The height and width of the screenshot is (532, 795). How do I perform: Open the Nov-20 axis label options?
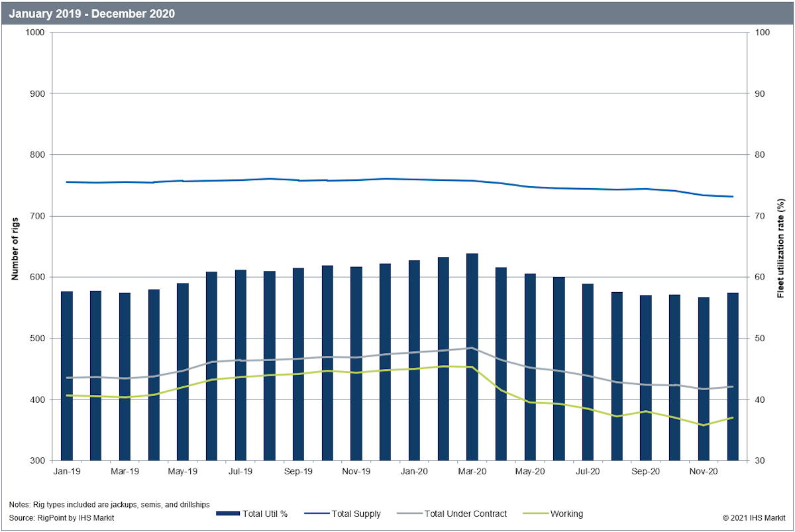(705, 470)
